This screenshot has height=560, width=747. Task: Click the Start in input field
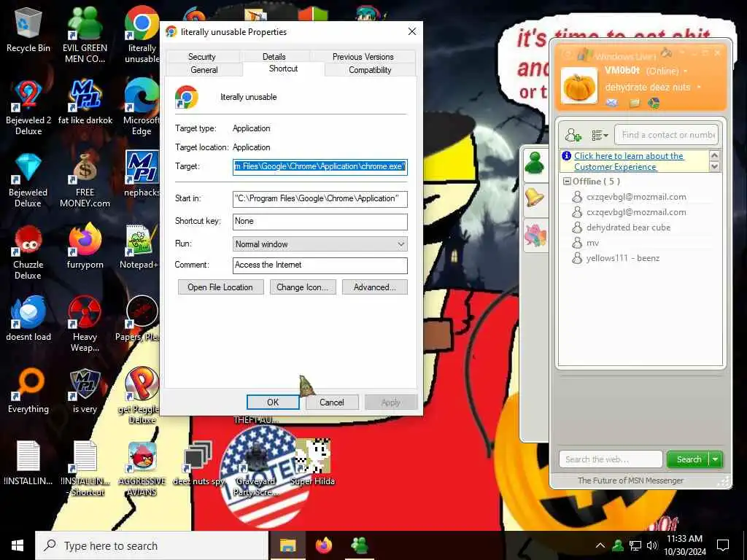pos(320,198)
